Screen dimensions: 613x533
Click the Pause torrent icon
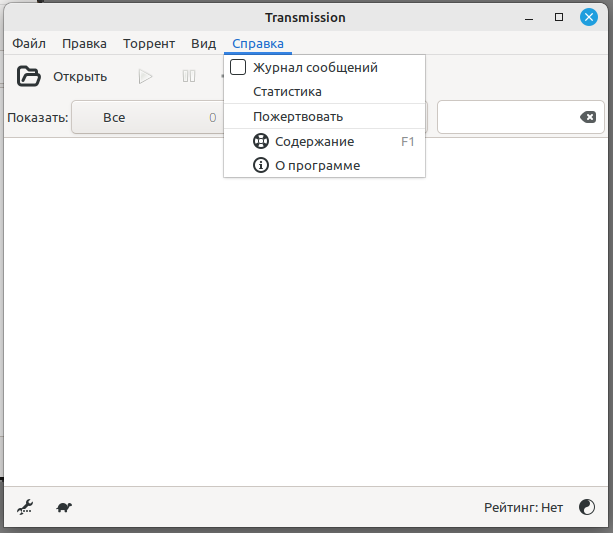189,76
